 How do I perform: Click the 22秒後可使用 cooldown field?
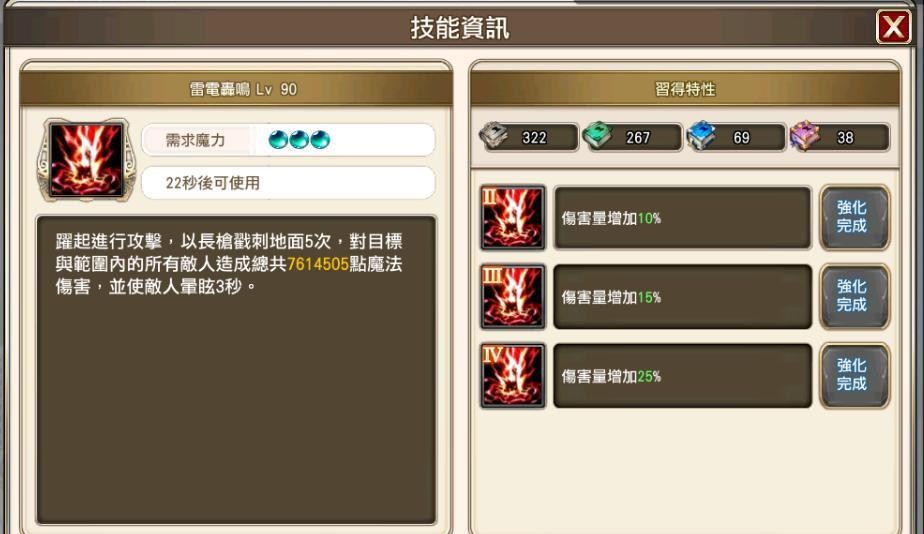[x=288, y=183]
